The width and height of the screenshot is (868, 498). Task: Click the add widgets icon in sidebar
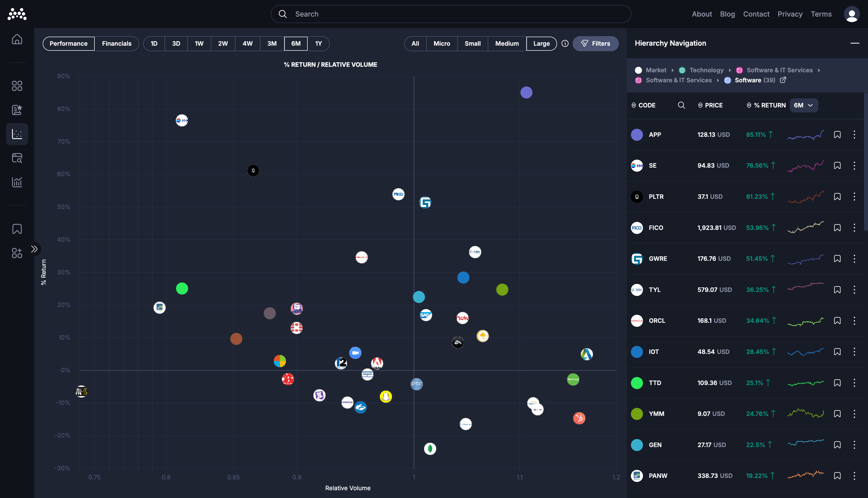pyautogui.click(x=17, y=253)
